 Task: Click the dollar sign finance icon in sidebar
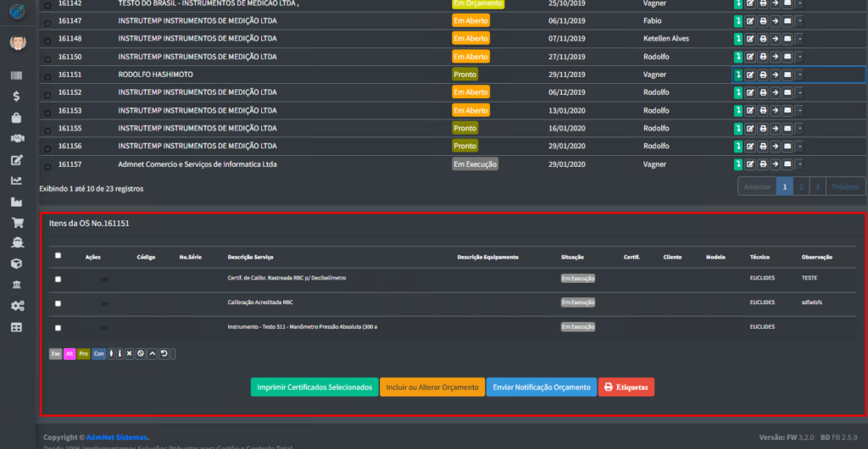pyautogui.click(x=16, y=97)
